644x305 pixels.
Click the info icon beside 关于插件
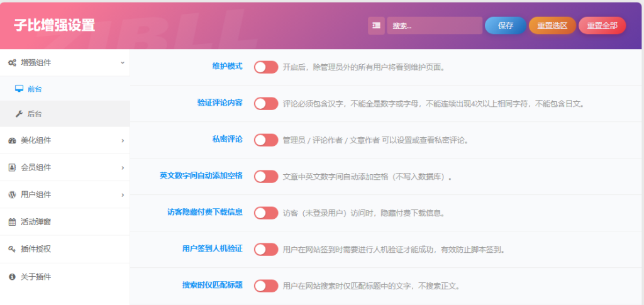pos(12,277)
